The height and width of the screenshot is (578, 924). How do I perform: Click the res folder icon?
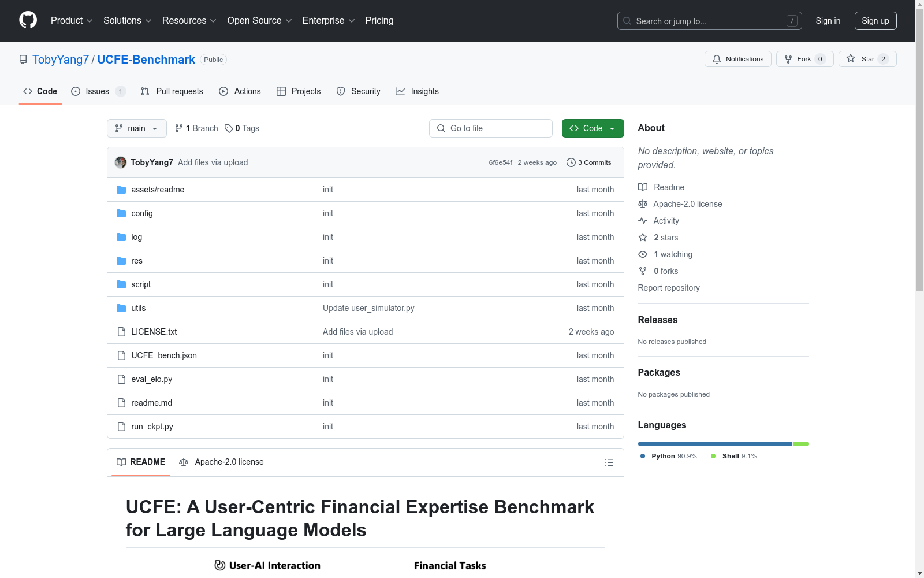coord(121,261)
